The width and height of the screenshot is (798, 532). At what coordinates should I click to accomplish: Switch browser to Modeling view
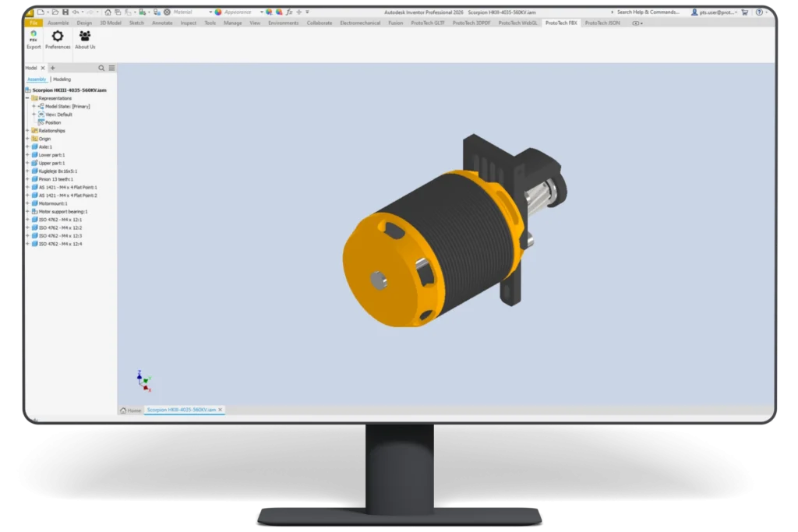[x=62, y=79]
